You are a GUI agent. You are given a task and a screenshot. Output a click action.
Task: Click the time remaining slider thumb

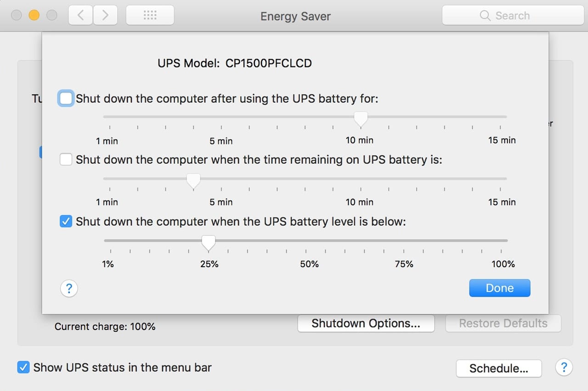[x=193, y=180]
